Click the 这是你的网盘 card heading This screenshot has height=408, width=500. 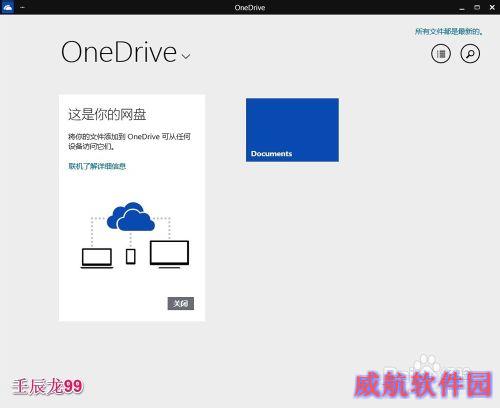[x=107, y=114]
